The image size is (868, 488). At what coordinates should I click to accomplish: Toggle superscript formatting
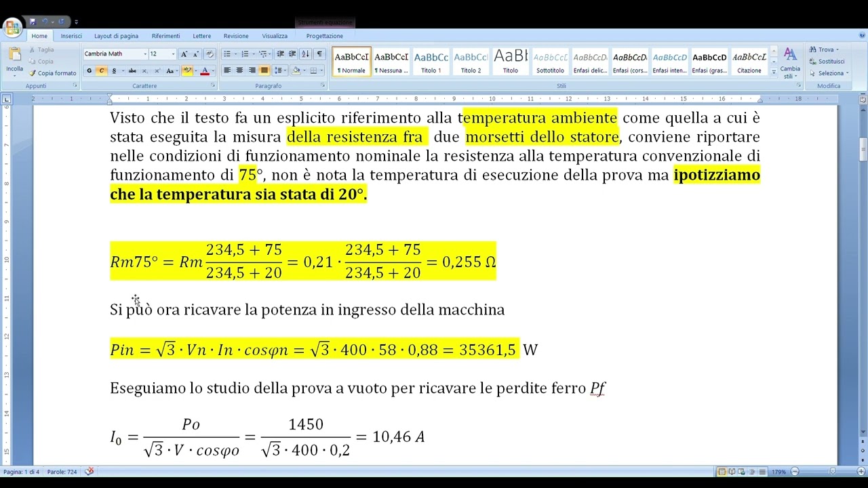point(157,70)
